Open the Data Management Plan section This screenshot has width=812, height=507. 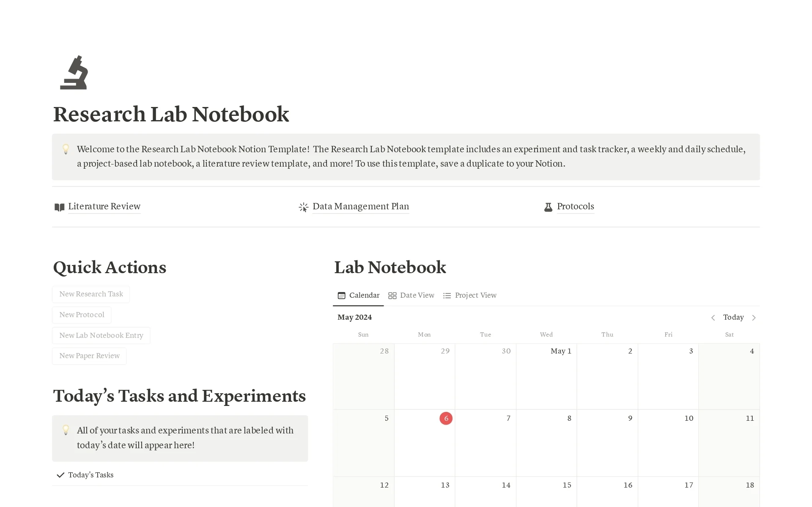click(x=360, y=206)
